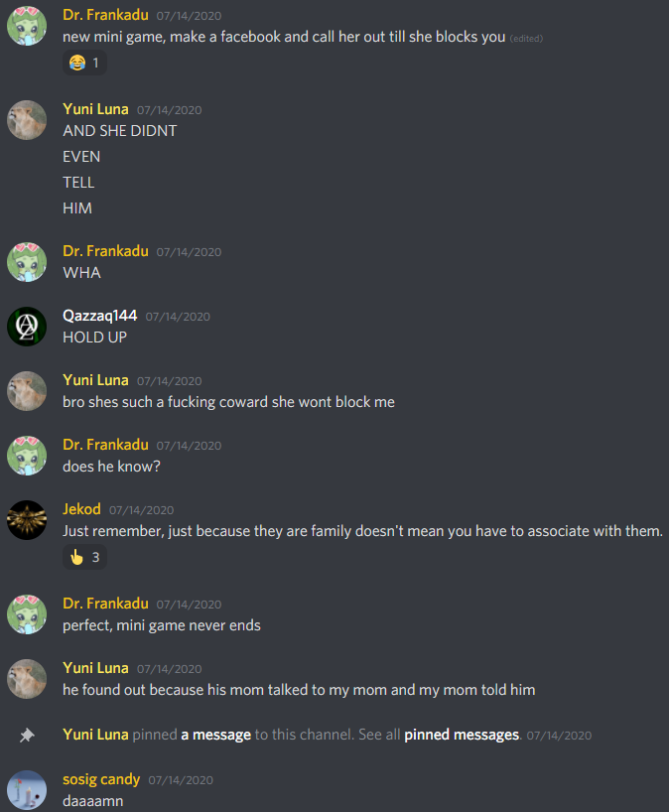The image size is (669, 812).
Task: Click Jekod's golden emblem avatar
Action: coord(27,520)
